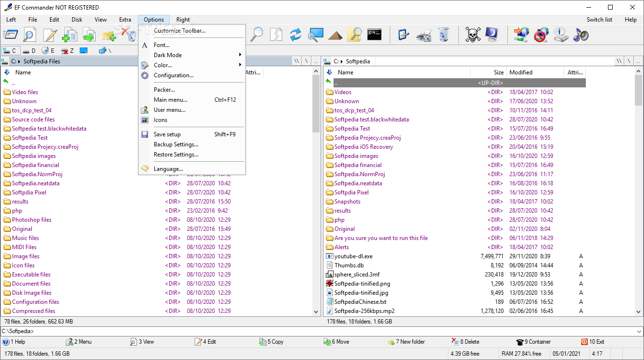The height and width of the screenshot is (360, 644).
Task: Click the disconnect network drive icon
Action: click(541, 35)
